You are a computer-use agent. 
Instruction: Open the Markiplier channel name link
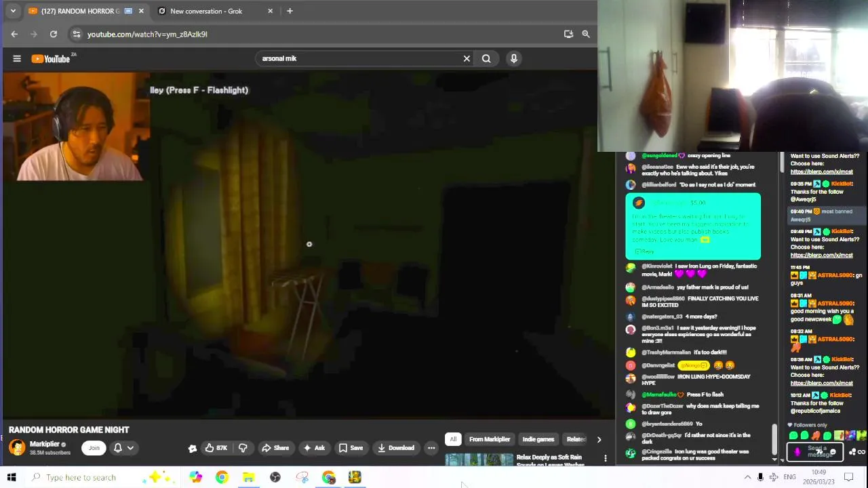click(x=44, y=444)
